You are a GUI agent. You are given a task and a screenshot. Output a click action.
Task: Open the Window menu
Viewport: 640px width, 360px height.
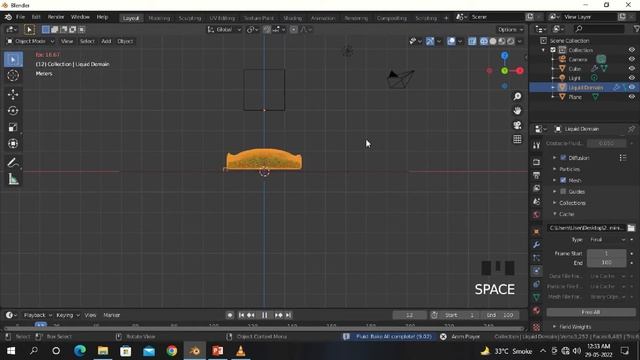click(80, 17)
